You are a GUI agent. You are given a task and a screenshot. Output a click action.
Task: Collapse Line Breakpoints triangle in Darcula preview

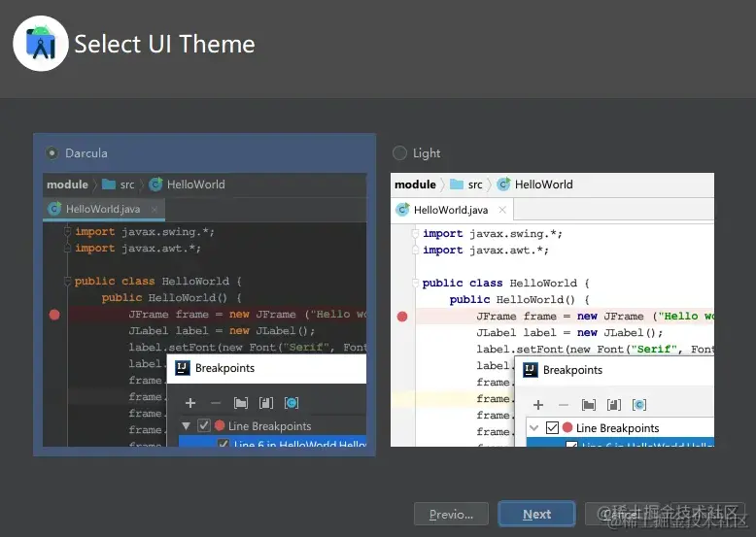[187, 425]
